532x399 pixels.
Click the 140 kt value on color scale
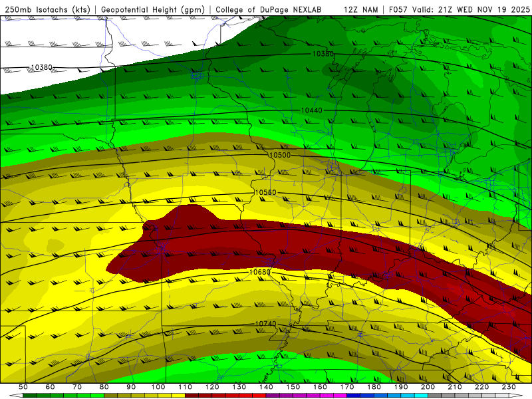coord(266,387)
